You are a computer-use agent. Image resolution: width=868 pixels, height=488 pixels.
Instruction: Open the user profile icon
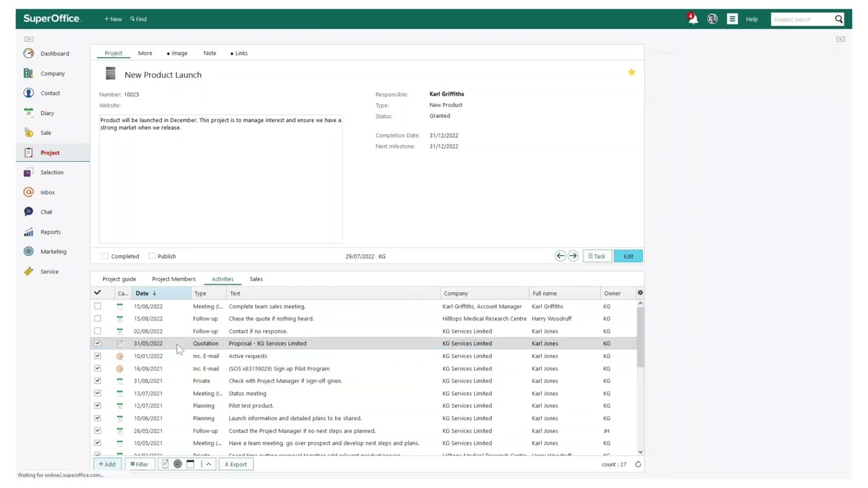click(712, 19)
